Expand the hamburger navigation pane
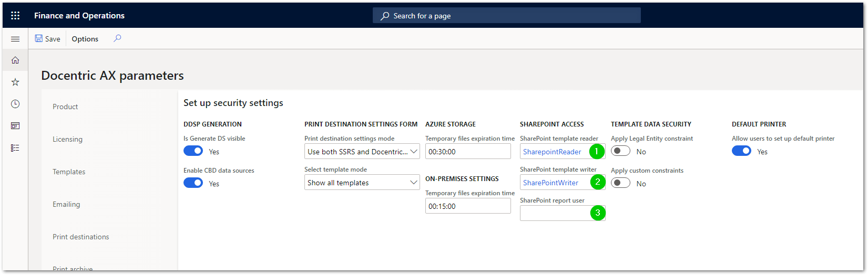 click(15, 39)
